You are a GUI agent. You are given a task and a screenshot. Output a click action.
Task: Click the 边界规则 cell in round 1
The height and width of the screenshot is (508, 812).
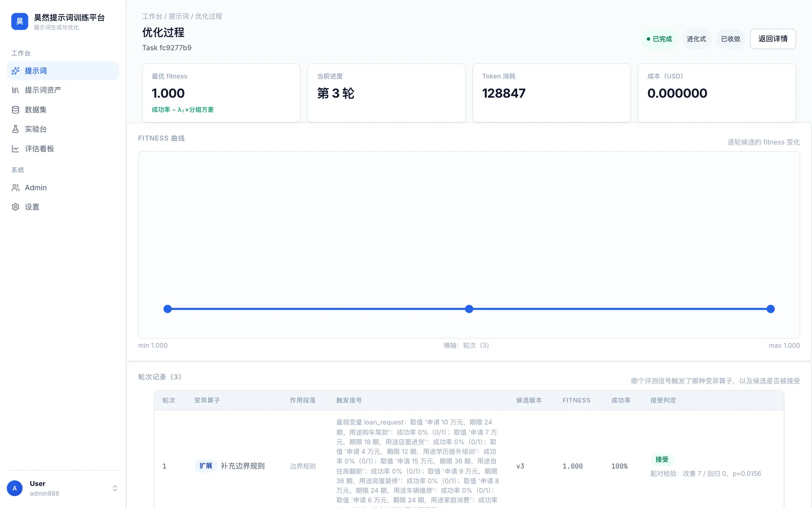pyautogui.click(x=303, y=466)
